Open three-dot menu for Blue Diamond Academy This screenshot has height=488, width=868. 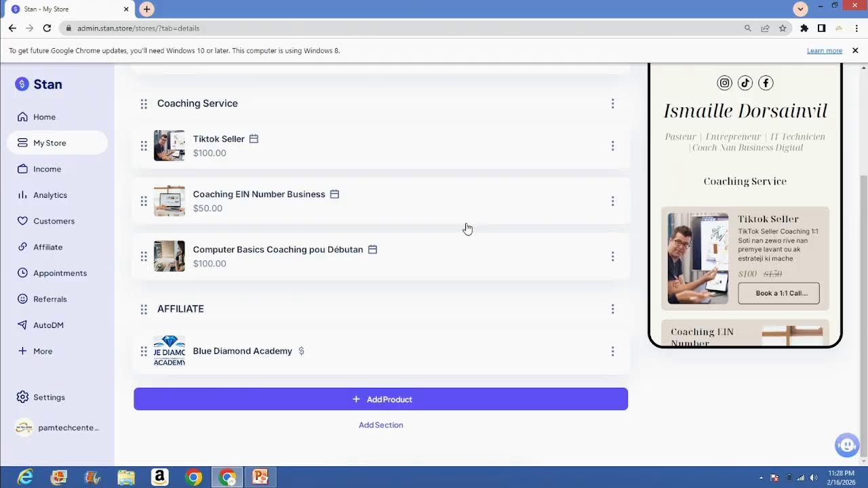pos(612,351)
